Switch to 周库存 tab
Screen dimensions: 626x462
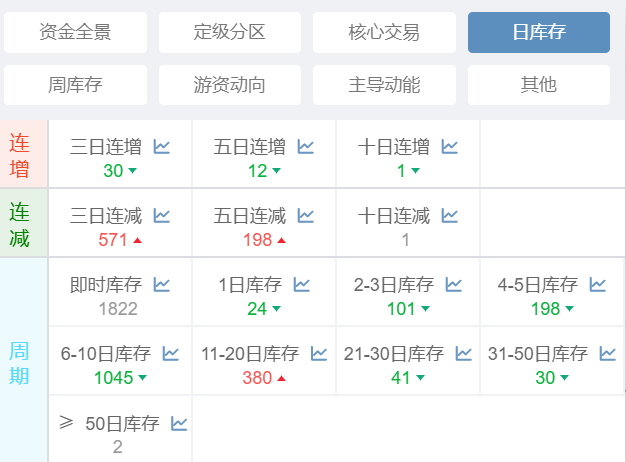pyautogui.click(x=75, y=85)
